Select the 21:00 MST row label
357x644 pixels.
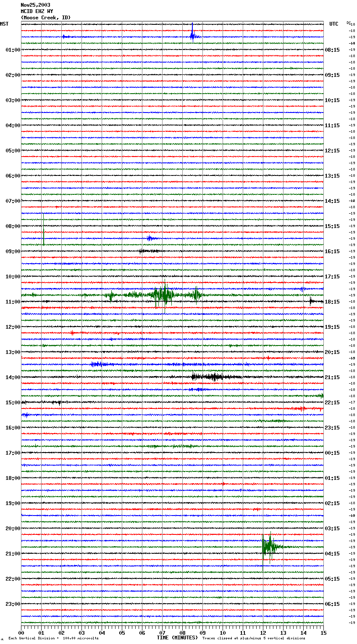(x=13, y=554)
